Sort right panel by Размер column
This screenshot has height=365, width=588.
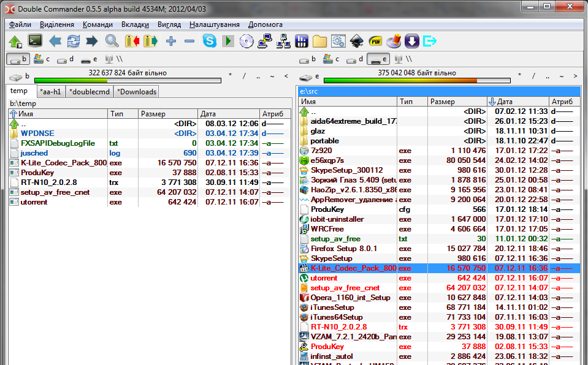(455, 102)
